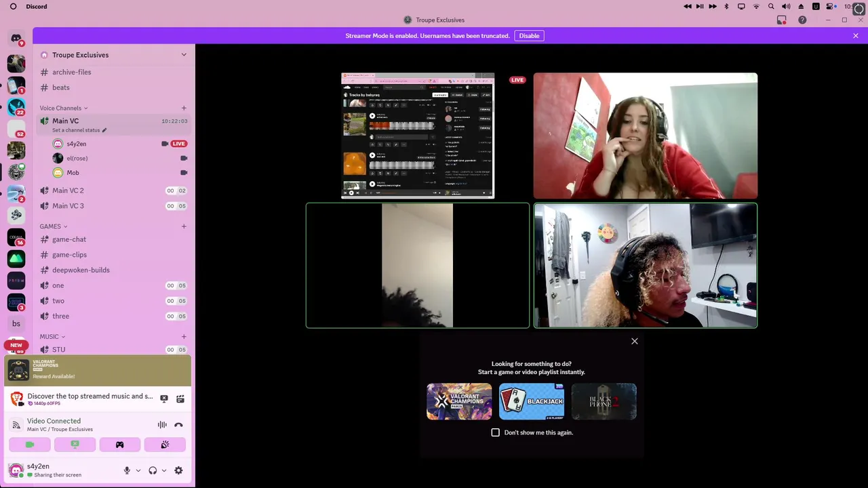Create channel in Voice Channels category

tap(184, 108)
